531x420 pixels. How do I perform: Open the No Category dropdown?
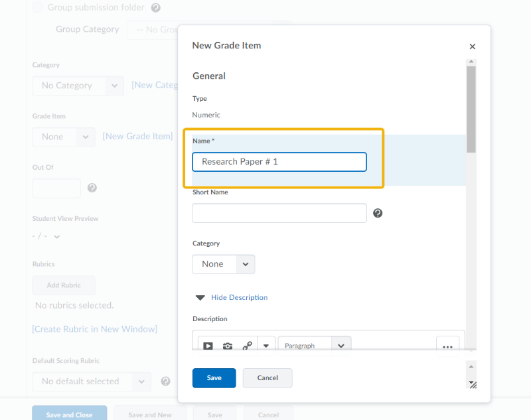coord(78,86)
